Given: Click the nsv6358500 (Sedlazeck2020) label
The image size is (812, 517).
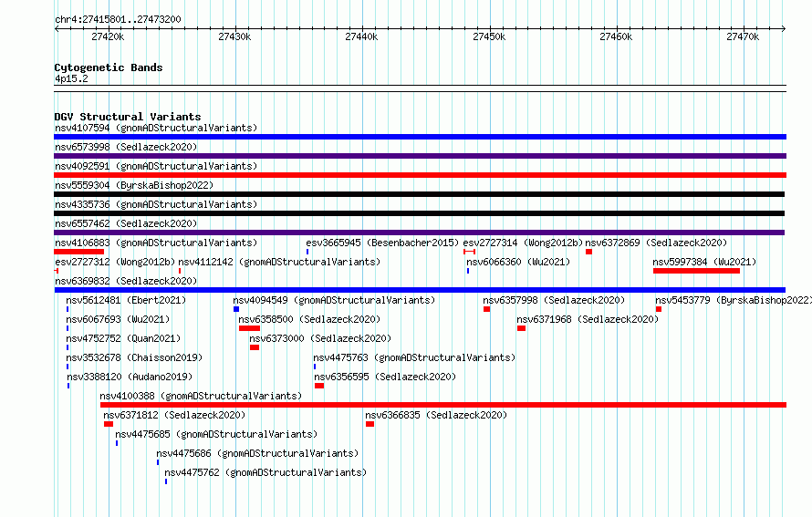Looking at the screenshot, I should click(309, 319).
